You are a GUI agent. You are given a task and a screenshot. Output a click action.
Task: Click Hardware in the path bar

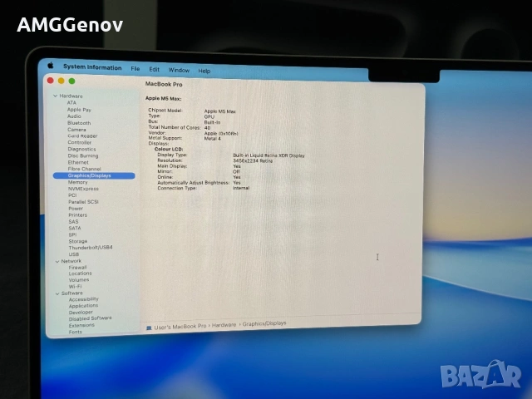point(224,325)
